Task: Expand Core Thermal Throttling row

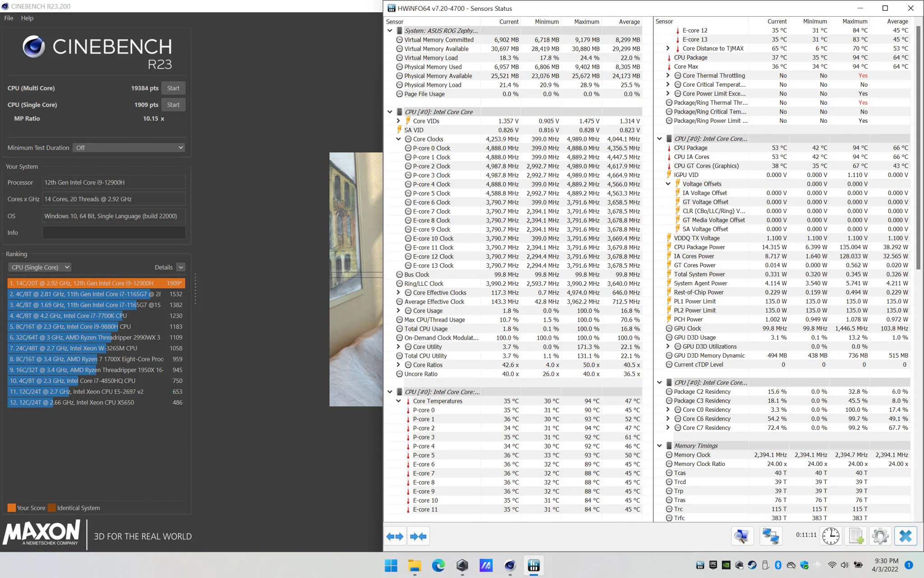Action: tap(668, 75)
